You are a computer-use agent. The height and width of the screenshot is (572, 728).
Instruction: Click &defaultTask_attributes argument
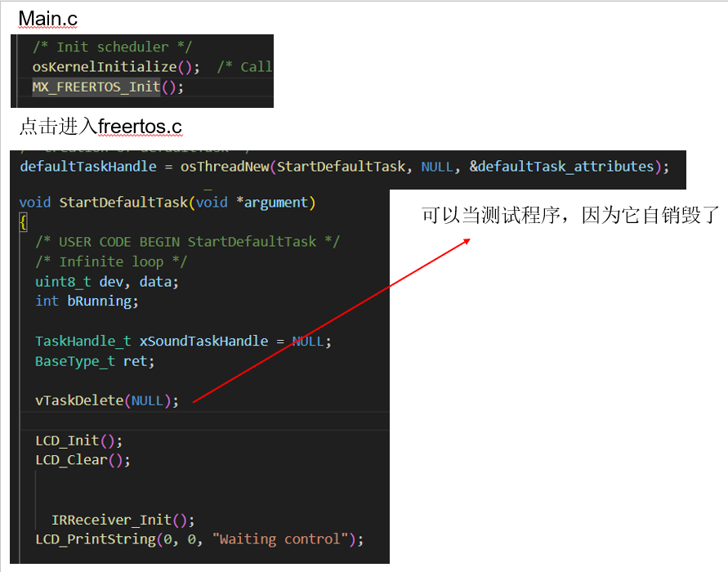tap(561, 167)
